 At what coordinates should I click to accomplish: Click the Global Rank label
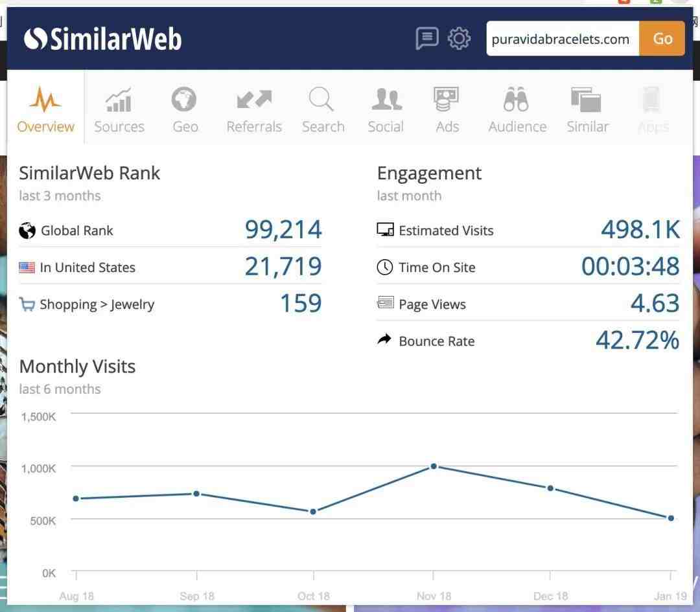tap(76, 231)
